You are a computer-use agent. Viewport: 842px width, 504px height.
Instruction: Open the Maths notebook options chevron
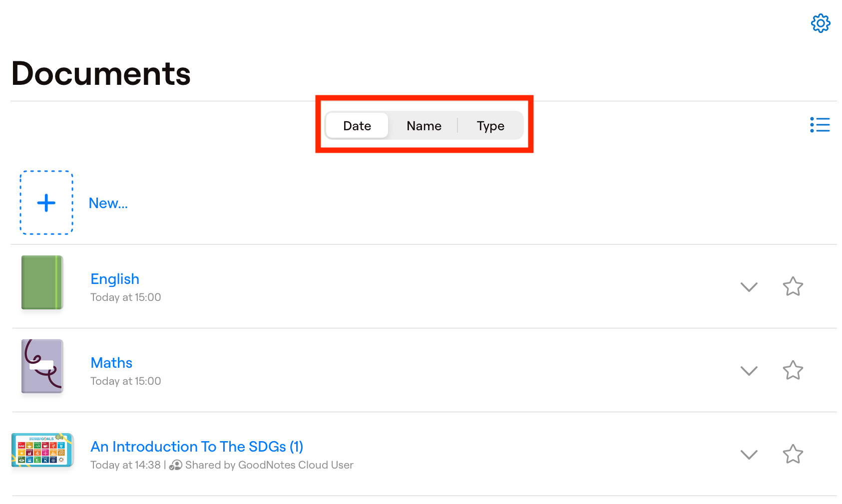(749, 371)
